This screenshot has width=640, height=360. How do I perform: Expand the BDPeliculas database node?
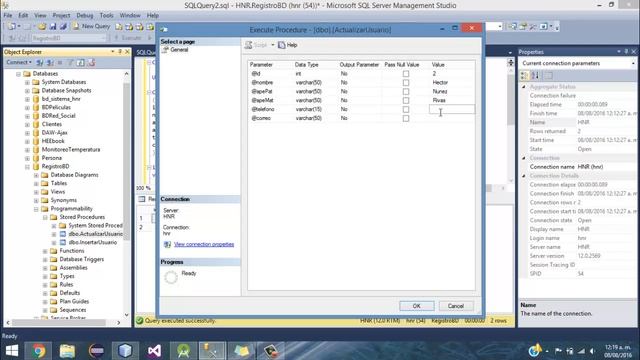27,107
